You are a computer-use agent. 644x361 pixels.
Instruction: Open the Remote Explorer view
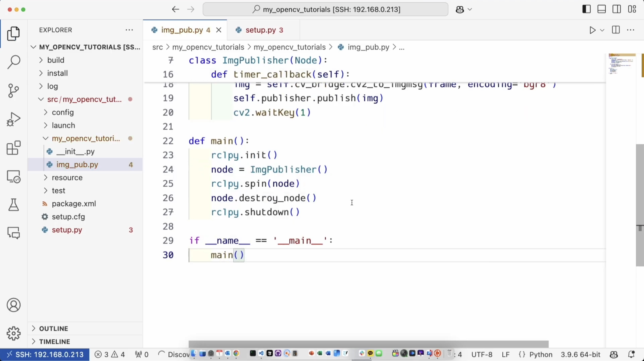pos(13,177)
